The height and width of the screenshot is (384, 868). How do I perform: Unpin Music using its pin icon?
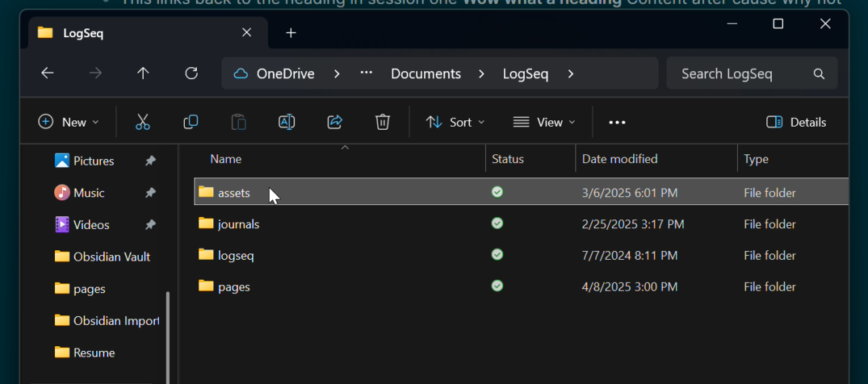(x=150, y=193)
